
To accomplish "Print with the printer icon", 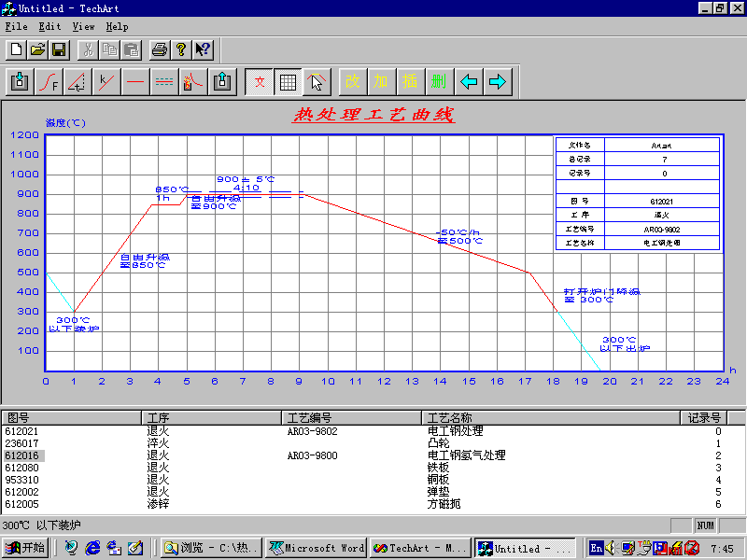I will point(160,49).
